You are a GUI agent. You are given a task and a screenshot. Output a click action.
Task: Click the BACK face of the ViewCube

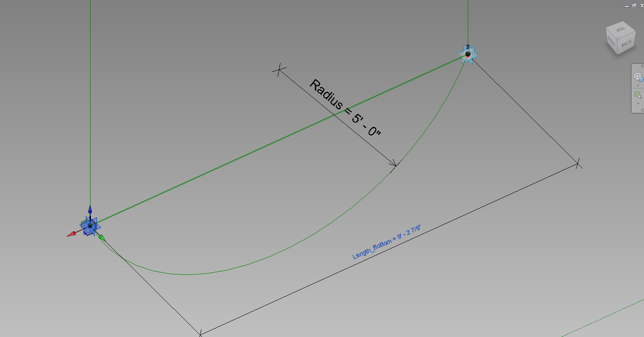(x=626, y=44)
